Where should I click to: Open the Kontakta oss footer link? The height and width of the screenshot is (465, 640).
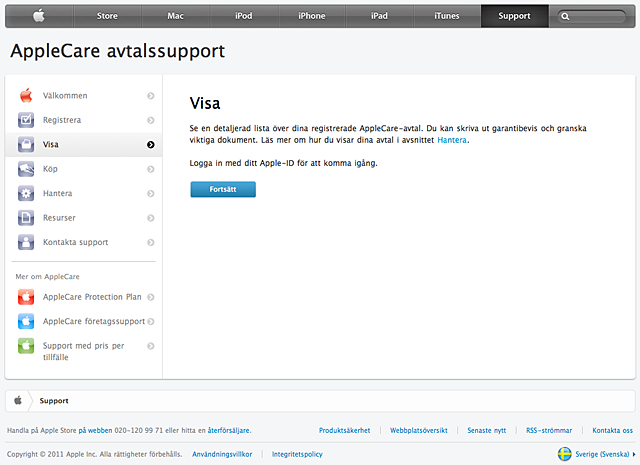tap(613, 430)
